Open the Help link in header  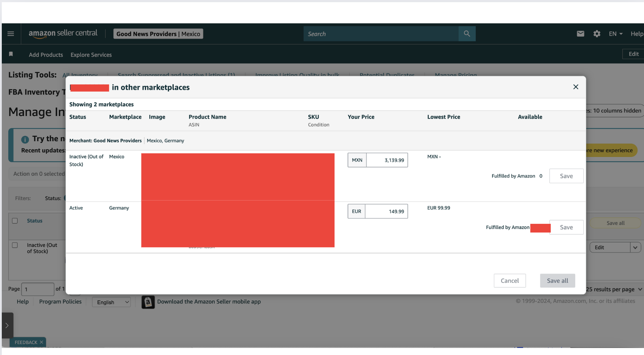point(637,34)
